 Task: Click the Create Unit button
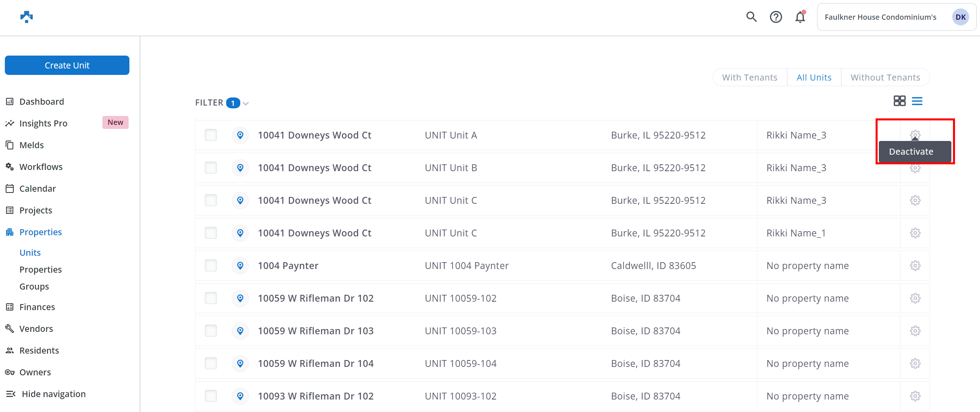pyautogui.click(x=67, y=65)
